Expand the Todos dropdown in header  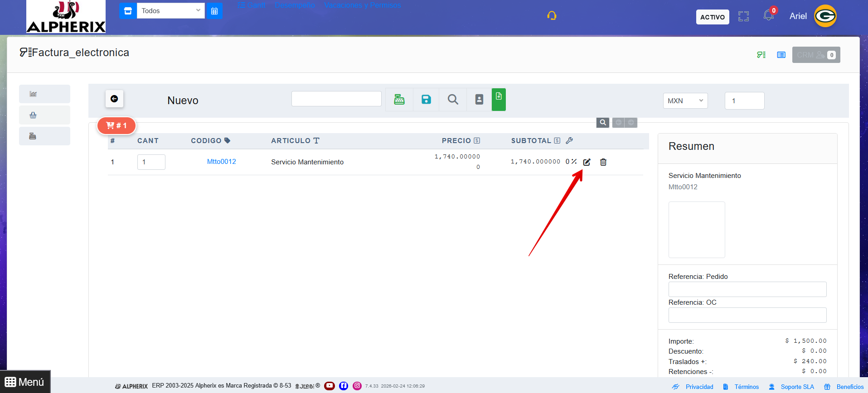170,10
